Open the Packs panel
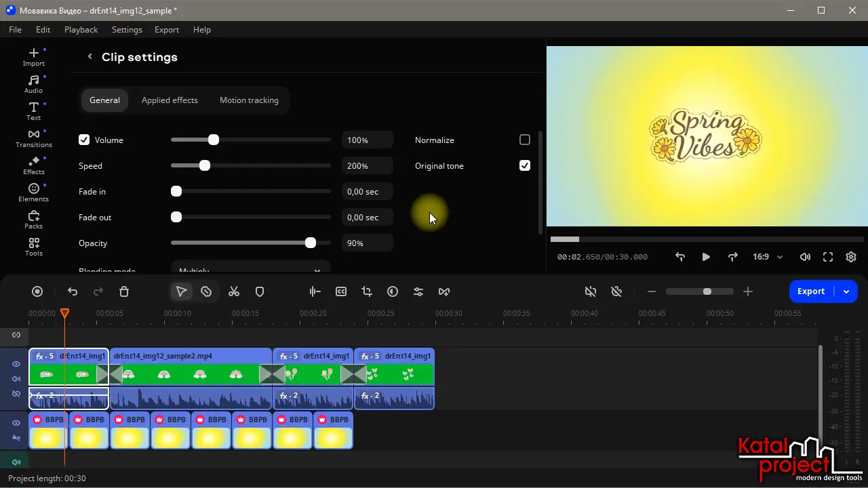The width and height of the screenshot is (868, 488). pyautogui.click(x=33, y=220)
